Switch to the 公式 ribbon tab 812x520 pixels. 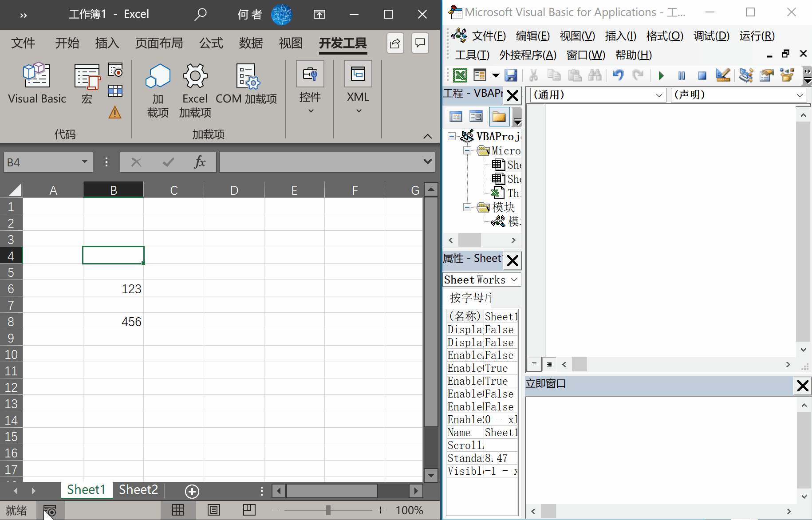[211, 43]
